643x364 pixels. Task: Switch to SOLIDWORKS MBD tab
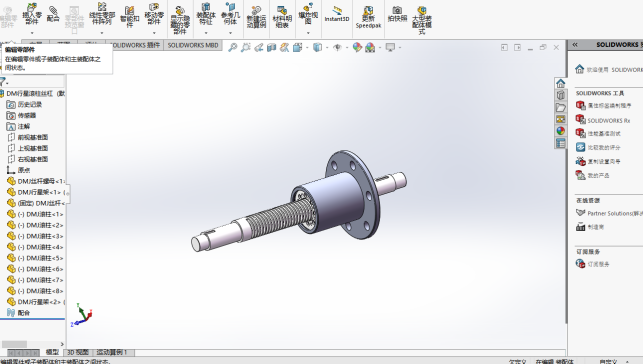pos(193,45)
